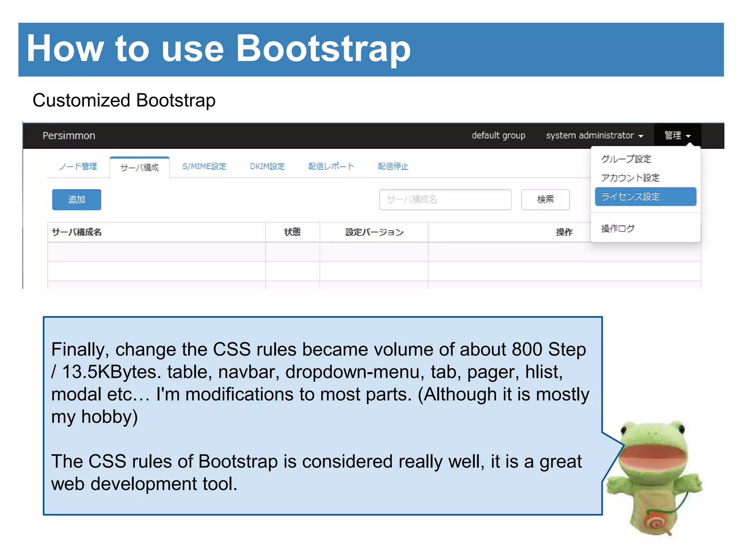The height and width of the screenshot is (560, 747).
Task: Open the DKIM設定 tab
Action: point(267,167)
